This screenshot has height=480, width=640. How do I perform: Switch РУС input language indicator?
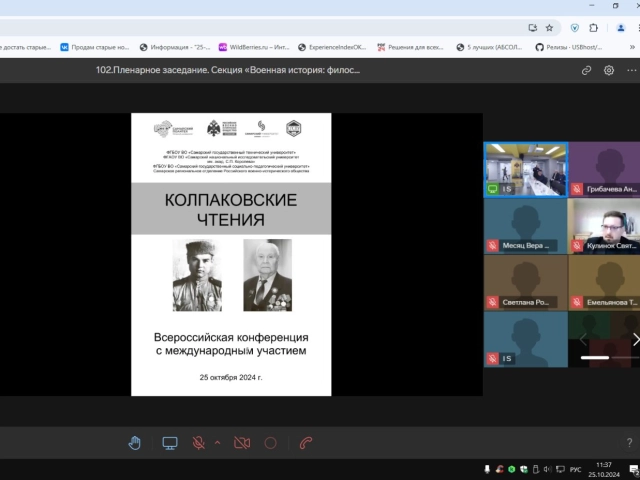tap(576, 469)
